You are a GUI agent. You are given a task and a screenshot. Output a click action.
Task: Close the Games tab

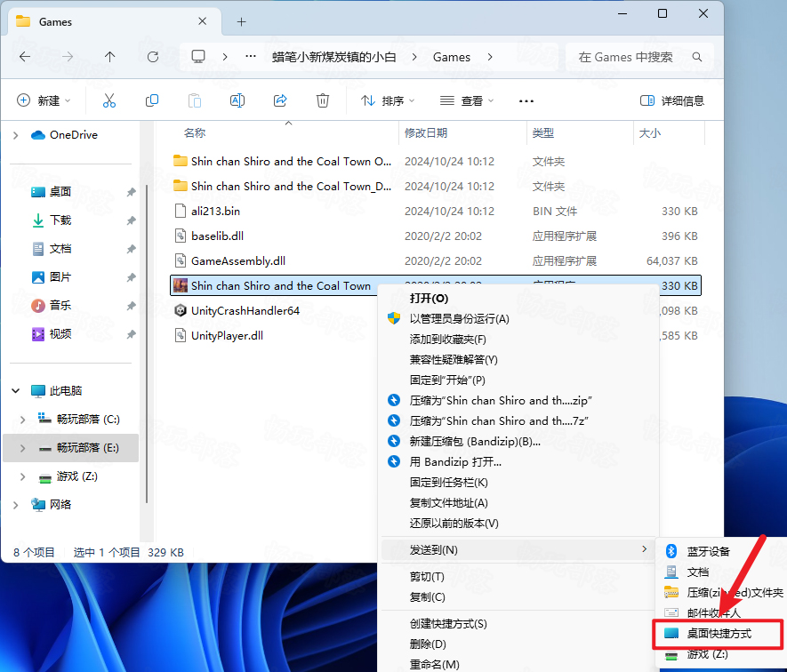[202, 21]
